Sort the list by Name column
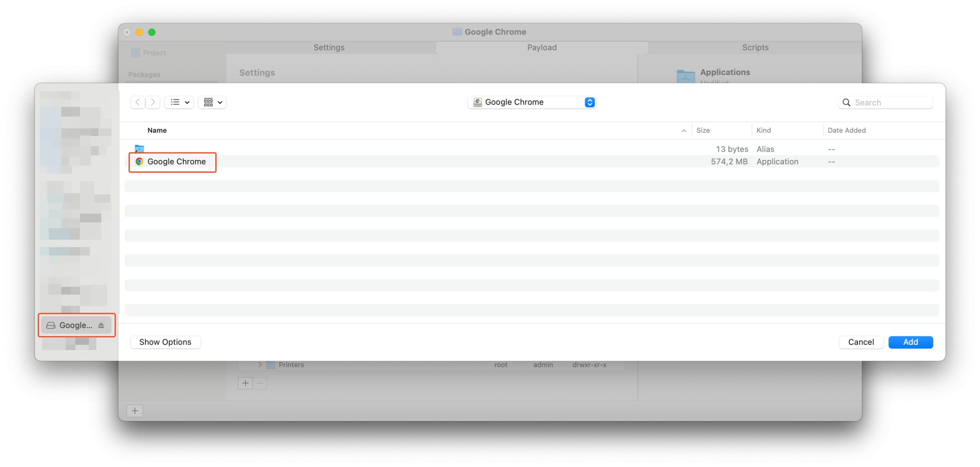This screenshot has height=467, width=980. pyautogui.click(x=157, y=130)
